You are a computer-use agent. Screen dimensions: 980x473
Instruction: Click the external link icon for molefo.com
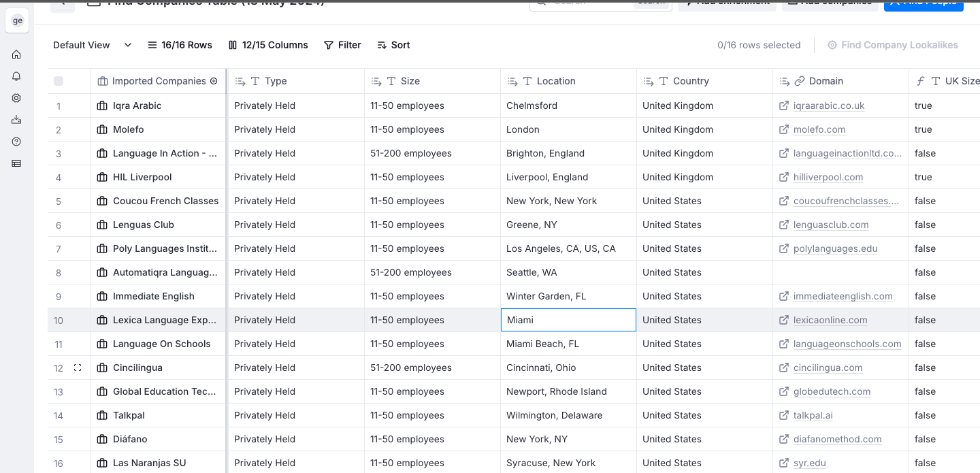pos(784,129)
